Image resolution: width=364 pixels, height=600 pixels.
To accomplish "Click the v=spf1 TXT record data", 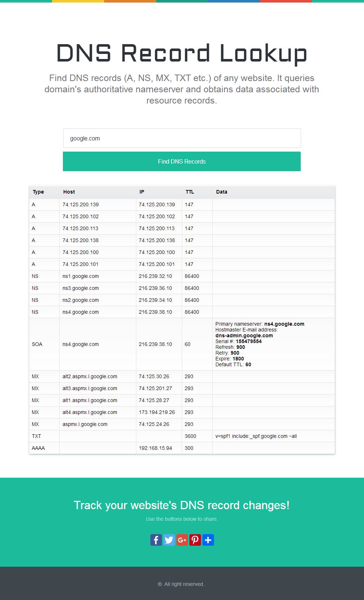I will (x=256, y=436).
